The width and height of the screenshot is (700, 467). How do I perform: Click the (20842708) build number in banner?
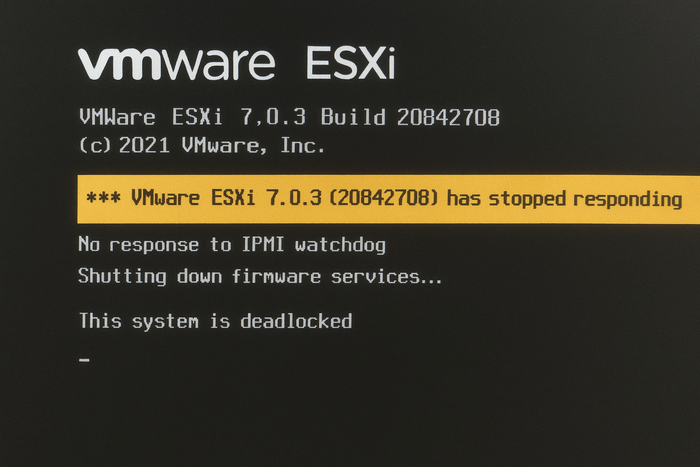(383, 198)
